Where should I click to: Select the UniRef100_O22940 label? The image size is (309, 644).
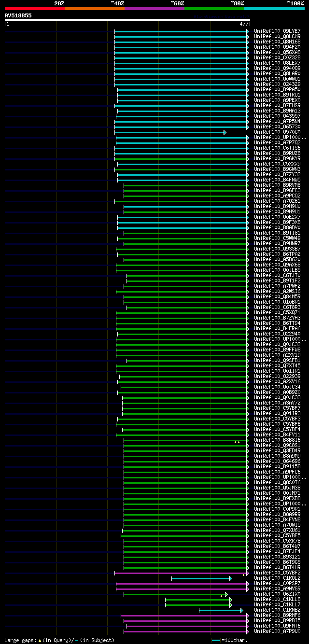tap(277, 334)
